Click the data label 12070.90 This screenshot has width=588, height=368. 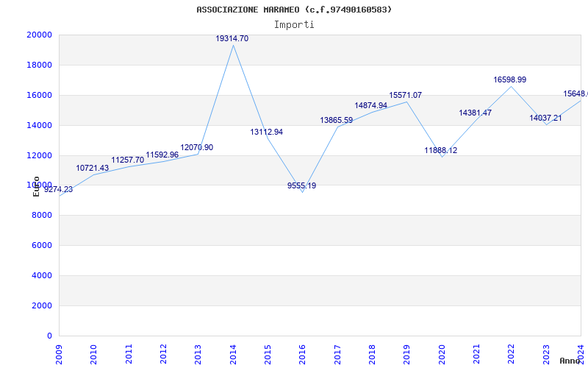click(196, 148)
